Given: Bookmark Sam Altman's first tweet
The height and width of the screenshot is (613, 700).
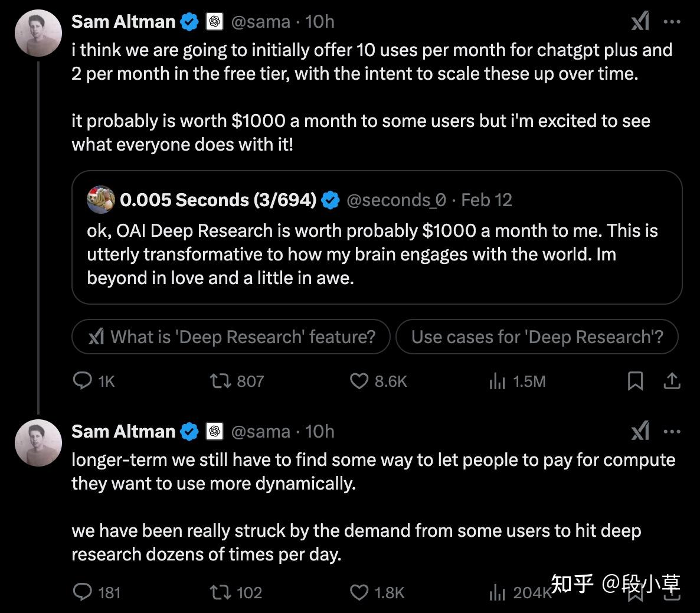Looking at the screenshot, I should coord(635,382).
